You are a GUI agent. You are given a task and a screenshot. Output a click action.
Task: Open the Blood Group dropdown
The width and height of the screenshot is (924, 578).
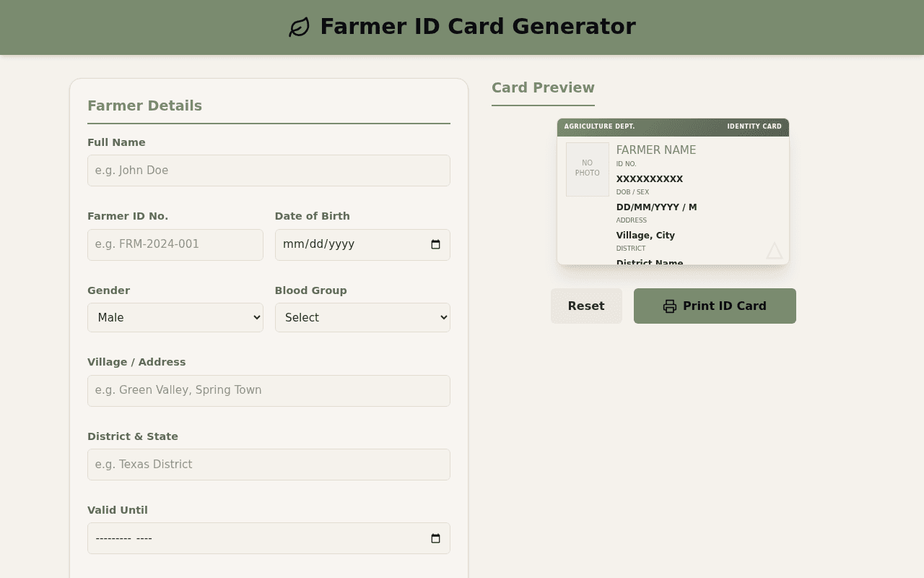coord(362,317)
